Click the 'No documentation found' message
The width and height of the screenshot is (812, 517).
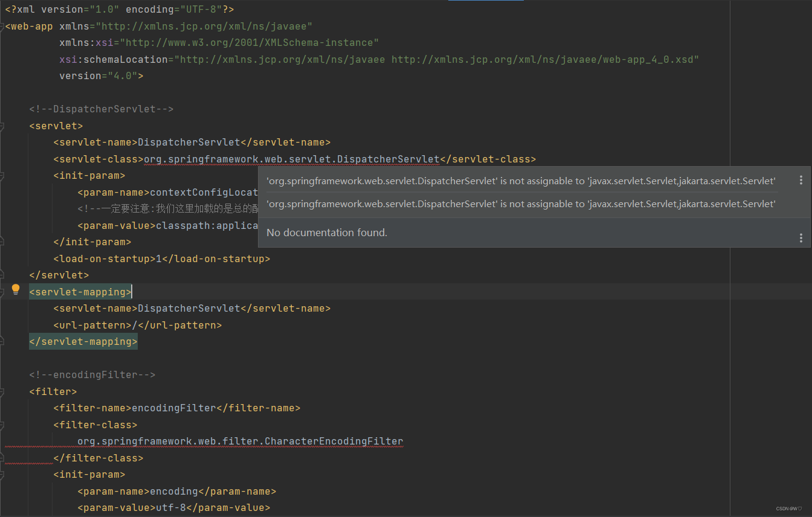326,232
